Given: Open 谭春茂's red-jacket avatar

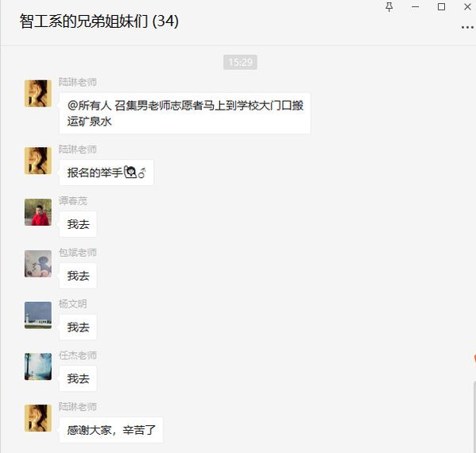Looking at the screenshot, I should tap(38, 212).
